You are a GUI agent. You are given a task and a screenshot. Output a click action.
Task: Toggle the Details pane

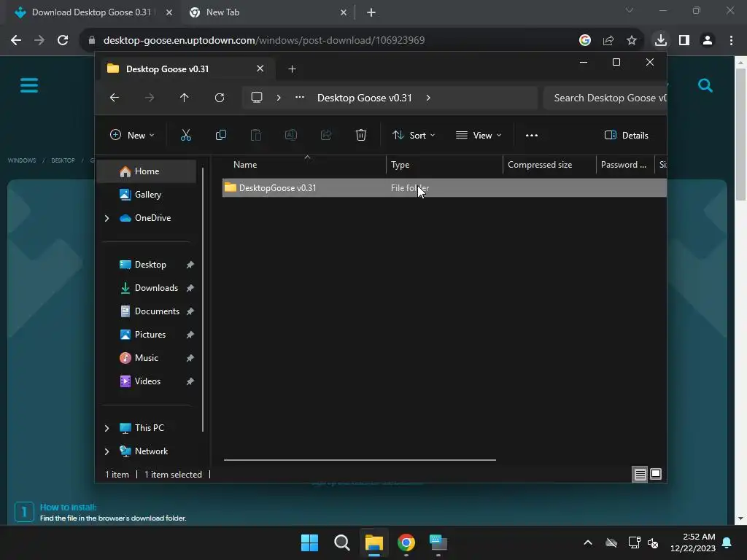pos(626,135)
